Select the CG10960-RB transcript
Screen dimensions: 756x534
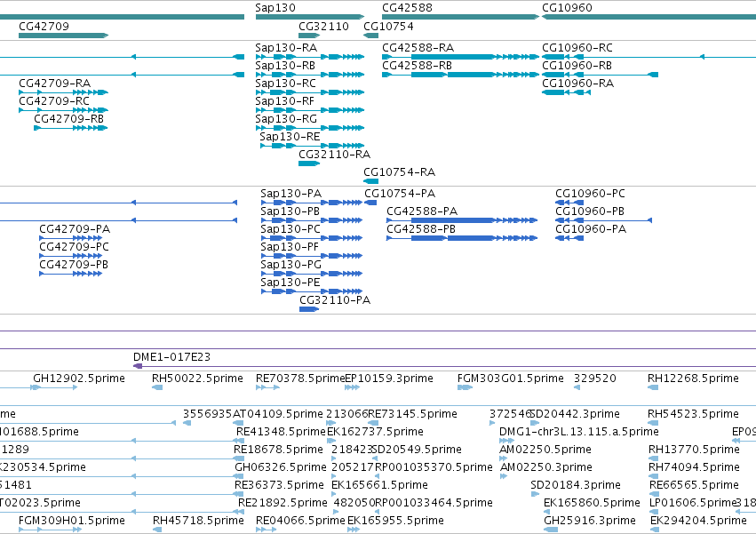pyautogui.click(x=600, y=75)
